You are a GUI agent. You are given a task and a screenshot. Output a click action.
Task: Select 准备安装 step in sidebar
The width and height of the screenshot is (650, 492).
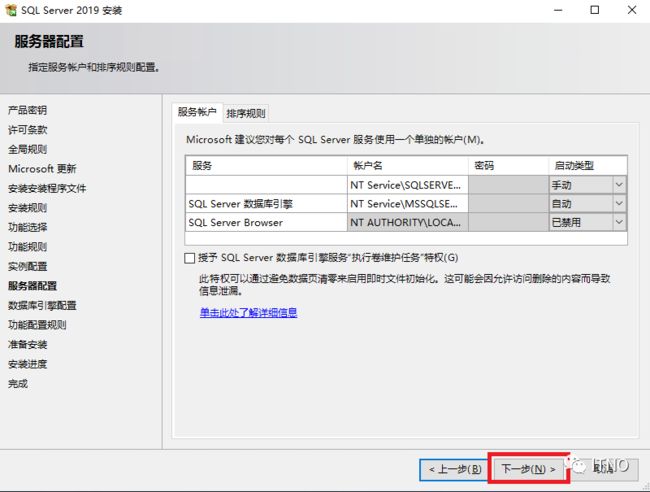point(27,344)
